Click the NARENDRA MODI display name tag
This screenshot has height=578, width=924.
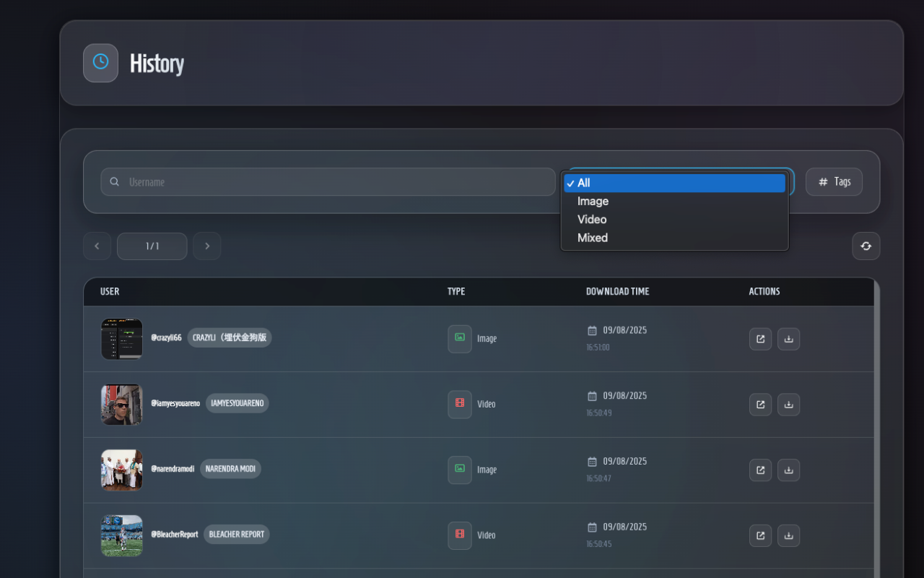pos(230,469)
